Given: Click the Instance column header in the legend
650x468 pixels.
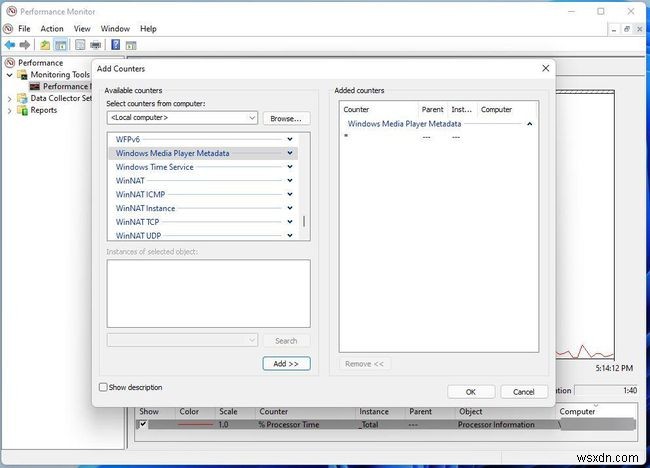Looking at the screenshot, I should 374,412.
